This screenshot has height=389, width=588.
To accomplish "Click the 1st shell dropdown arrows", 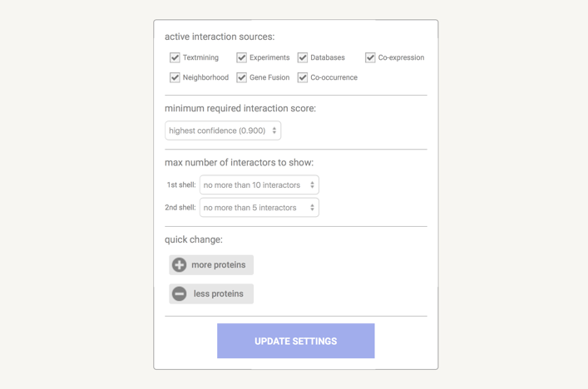I will click(x=312, y=185).
